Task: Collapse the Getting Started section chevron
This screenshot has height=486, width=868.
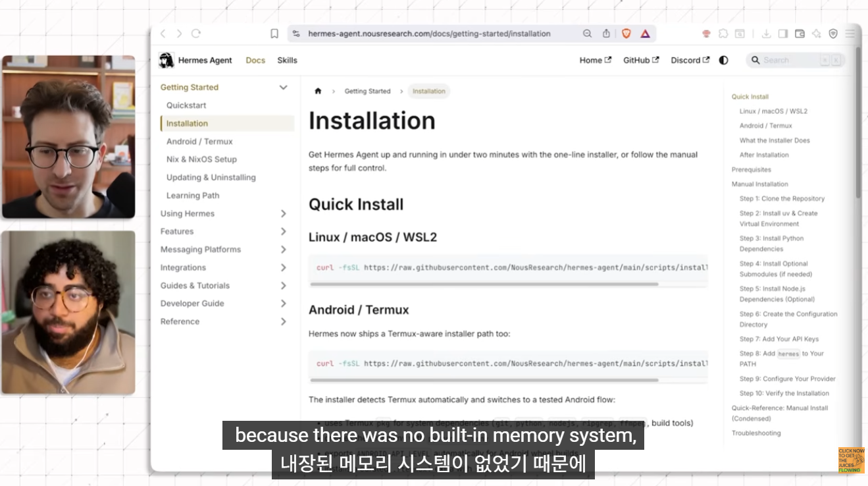Action: tap(284, 88)
